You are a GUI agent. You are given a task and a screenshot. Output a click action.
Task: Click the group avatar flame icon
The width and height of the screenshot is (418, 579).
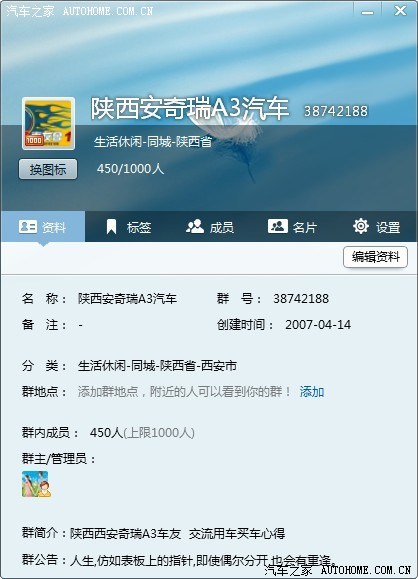[48, 124]
